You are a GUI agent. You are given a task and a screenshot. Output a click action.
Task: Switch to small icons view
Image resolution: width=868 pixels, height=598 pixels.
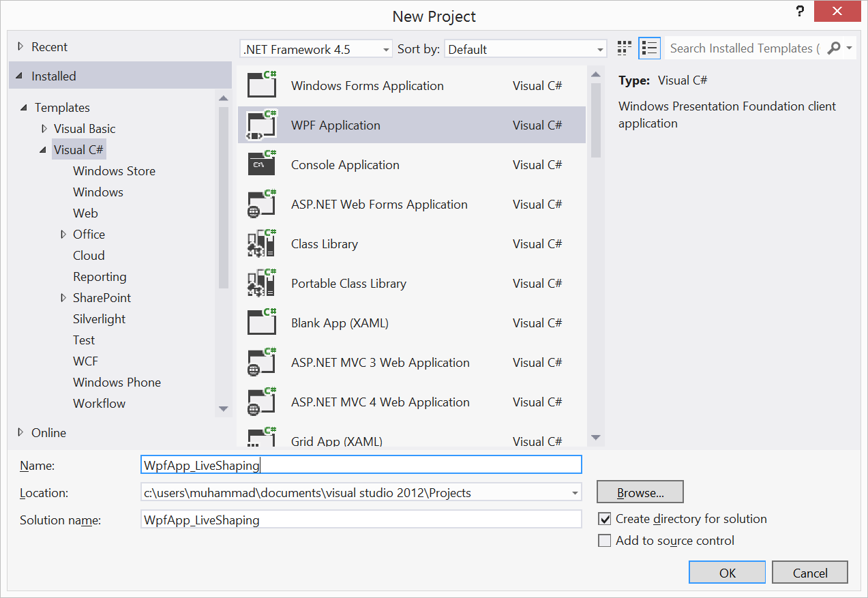click(x=623, y=48)
